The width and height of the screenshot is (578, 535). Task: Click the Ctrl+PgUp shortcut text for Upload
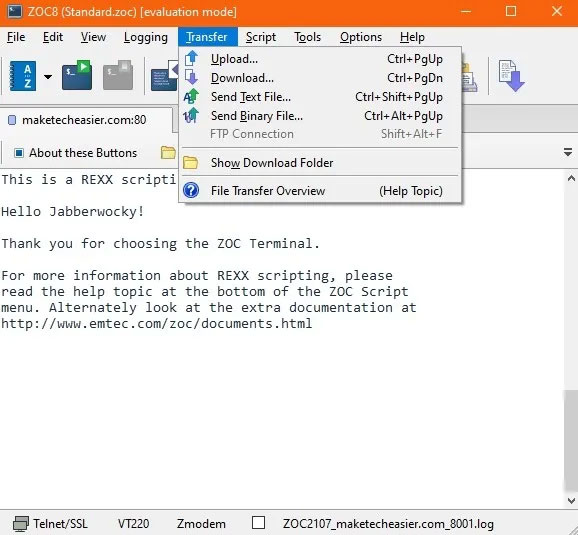[x=415, y=59]
